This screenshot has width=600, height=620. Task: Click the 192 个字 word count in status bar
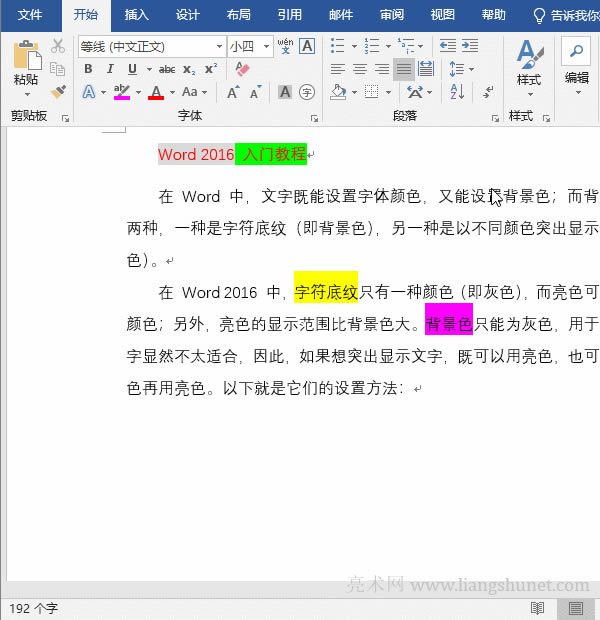pyautogui.click(x=34, y=608)
